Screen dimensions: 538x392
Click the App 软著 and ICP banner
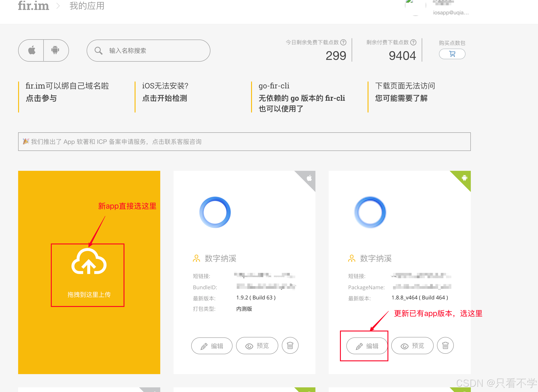click(244, 142)
